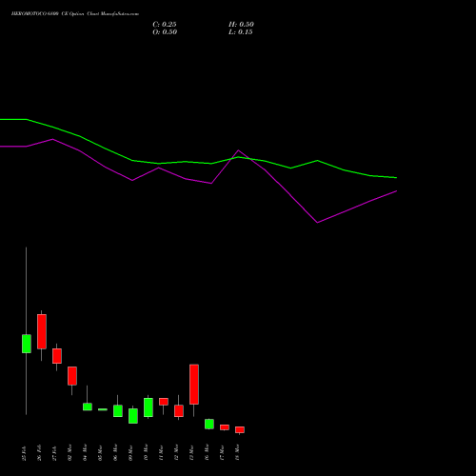Select the tall red candle above 26 Feb
476x476 pixels.
[42, 331]
